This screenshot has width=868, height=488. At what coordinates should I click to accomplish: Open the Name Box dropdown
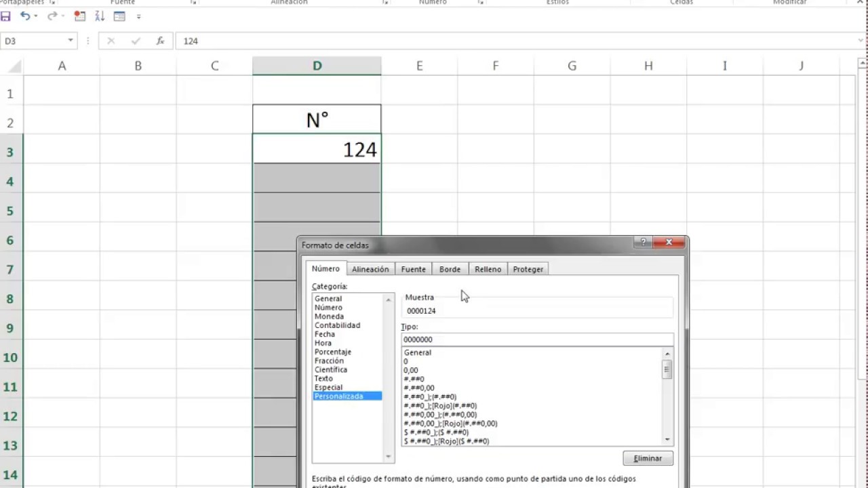pos(71,41)
